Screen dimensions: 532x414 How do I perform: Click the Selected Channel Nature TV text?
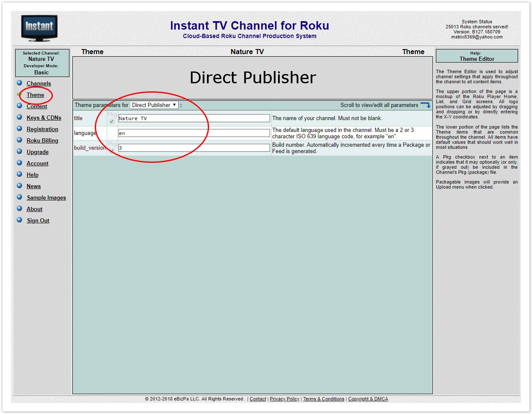(x=41, y=56)
